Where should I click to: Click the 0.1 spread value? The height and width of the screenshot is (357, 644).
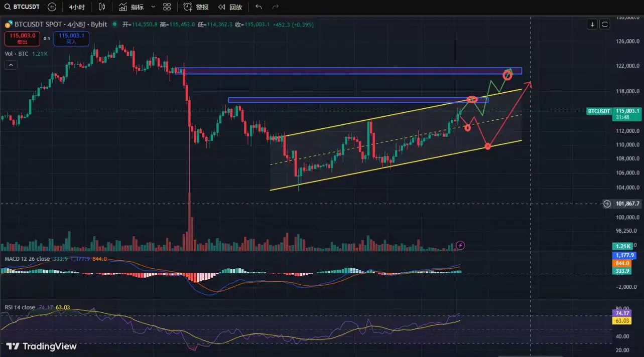pyautogui.click(x=46, y=39)
